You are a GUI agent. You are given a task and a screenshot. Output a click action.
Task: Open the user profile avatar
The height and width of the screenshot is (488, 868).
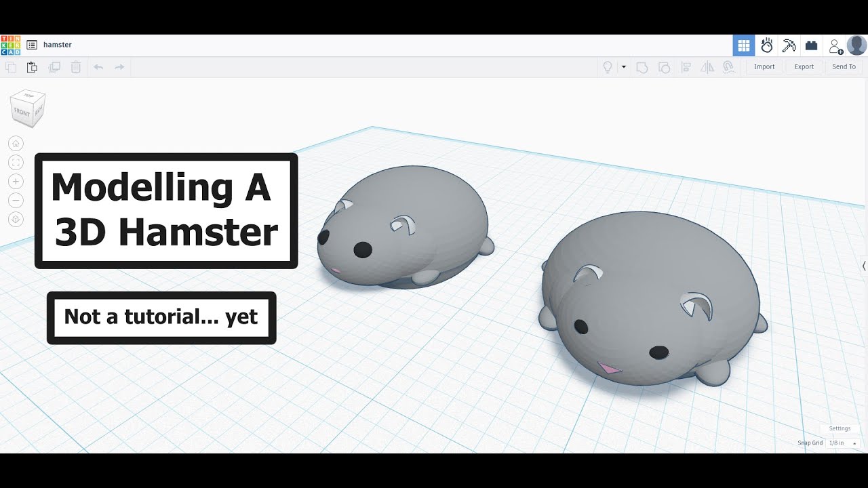(856, 45)
